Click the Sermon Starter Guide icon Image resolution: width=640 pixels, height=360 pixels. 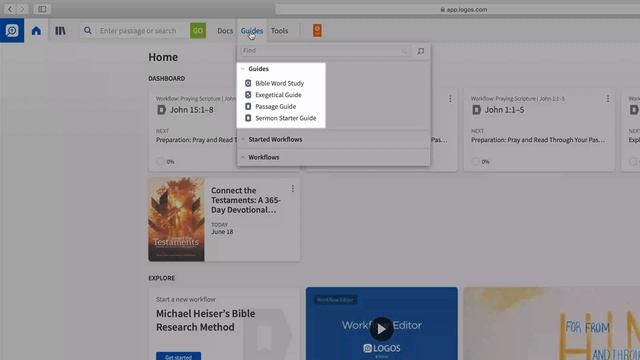(248, 118)
